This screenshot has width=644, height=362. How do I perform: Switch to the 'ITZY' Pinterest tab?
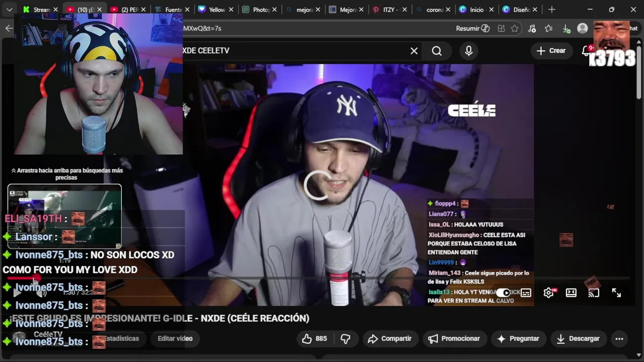coord(387,10)
